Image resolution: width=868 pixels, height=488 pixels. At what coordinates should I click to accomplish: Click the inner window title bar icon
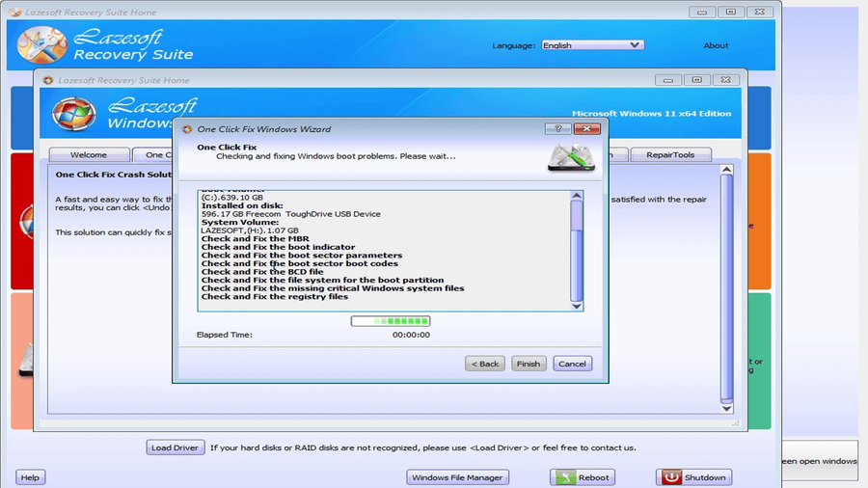click(x=48, y=80)
